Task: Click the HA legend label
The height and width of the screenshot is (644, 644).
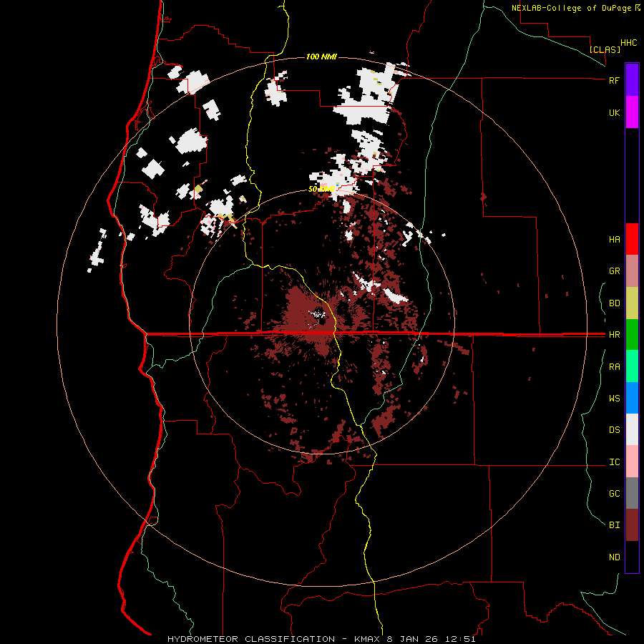Action: (x=614, y=240)
